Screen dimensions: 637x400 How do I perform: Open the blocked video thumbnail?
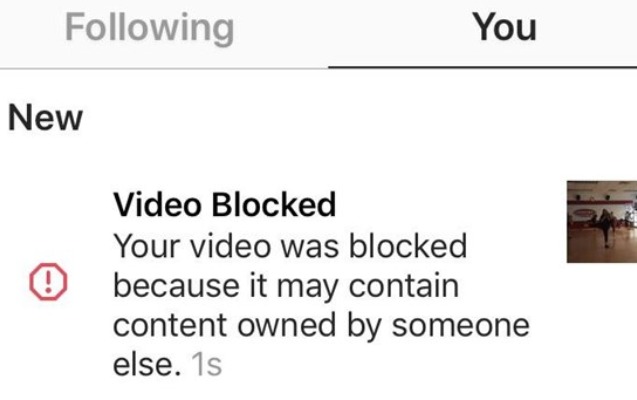click(602, 222)
